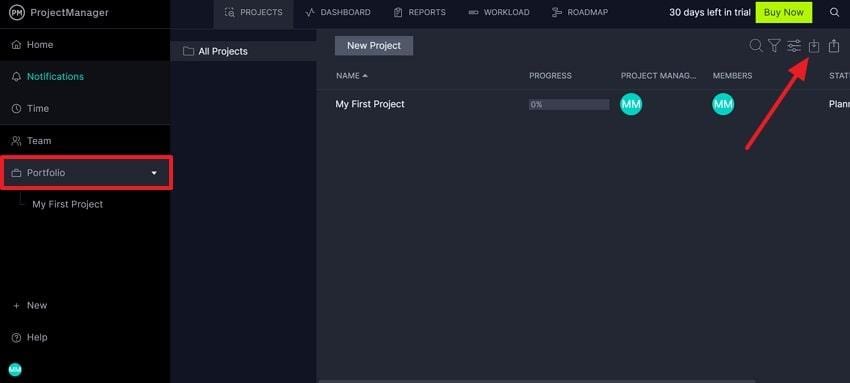Click the 0% progress bar
The image size is (850, 383).
[569, 105]
